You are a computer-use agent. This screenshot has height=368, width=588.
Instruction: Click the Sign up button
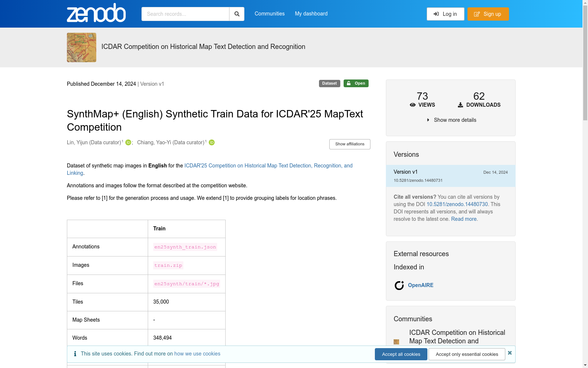tap(488, 14)
